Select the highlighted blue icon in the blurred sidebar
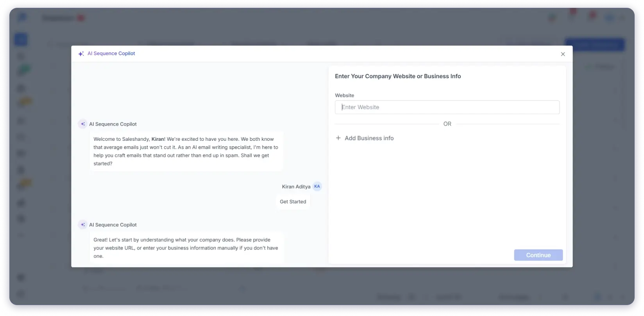Screen dimensions: 644x316 click(x=21, y=39)
